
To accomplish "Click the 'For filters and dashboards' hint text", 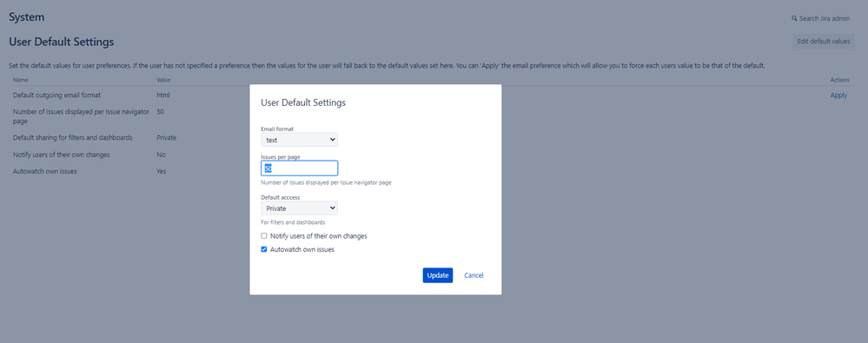I will (293, 222).
